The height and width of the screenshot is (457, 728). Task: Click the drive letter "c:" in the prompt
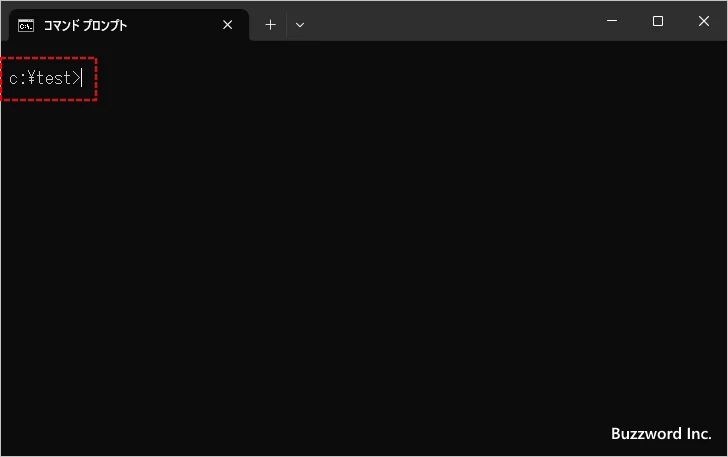tap(17, 78)
